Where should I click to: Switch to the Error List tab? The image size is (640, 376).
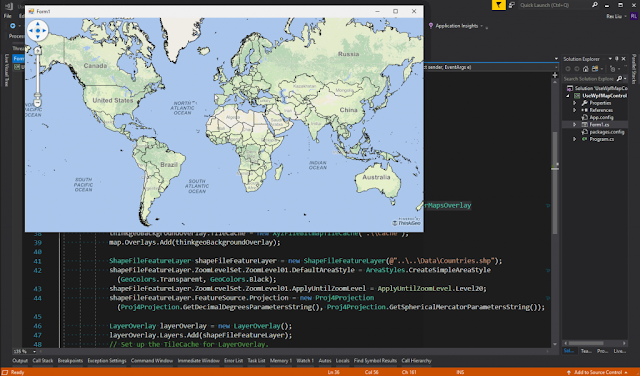[x=233, y=361]
